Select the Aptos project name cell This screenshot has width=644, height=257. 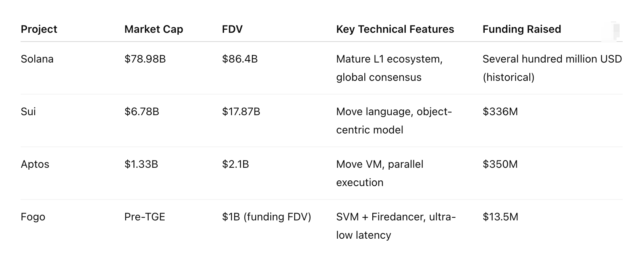(35, 164)
